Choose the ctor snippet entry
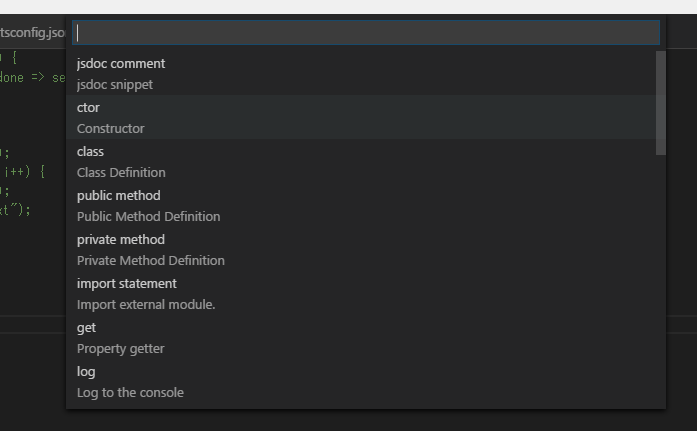The height and width of the screenshot is (431, 697). pyautogui.click(x=89, y=108)
